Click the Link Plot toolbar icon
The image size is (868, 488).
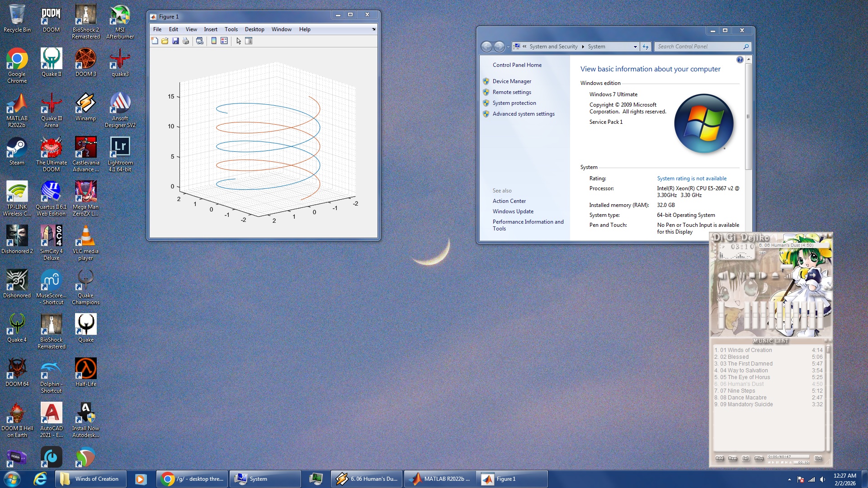(x=199, y=41)
